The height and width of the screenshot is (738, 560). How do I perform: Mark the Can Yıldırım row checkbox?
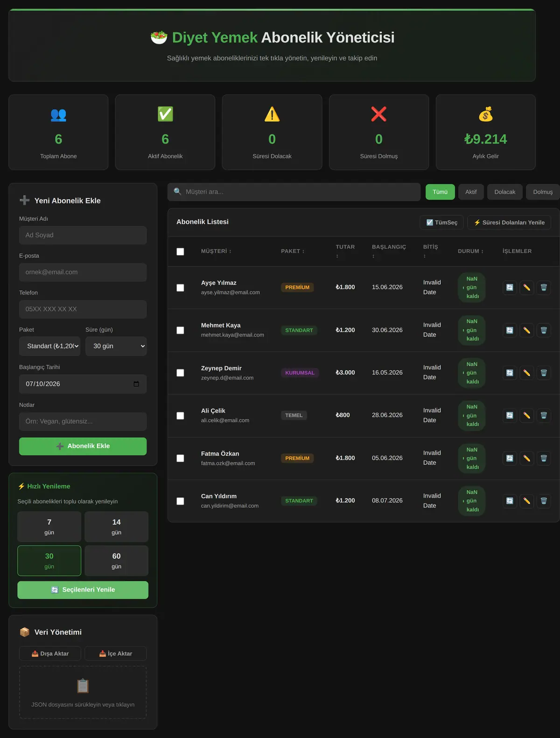(x=180, y=501)
